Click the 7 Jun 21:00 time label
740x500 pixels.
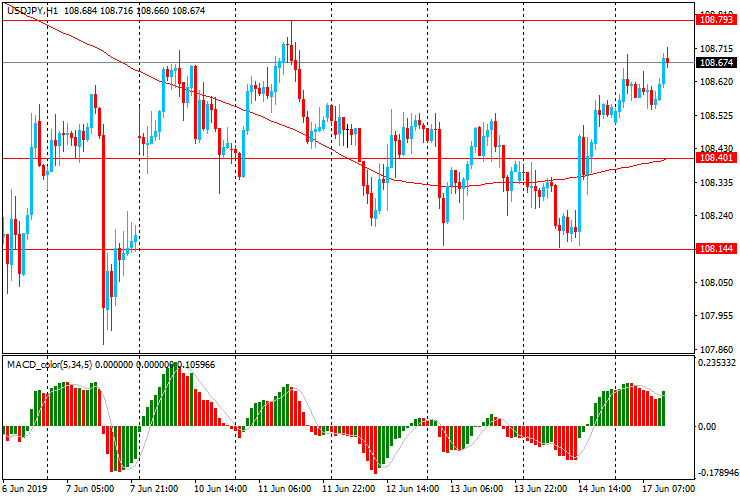click(x=154, y=488)
